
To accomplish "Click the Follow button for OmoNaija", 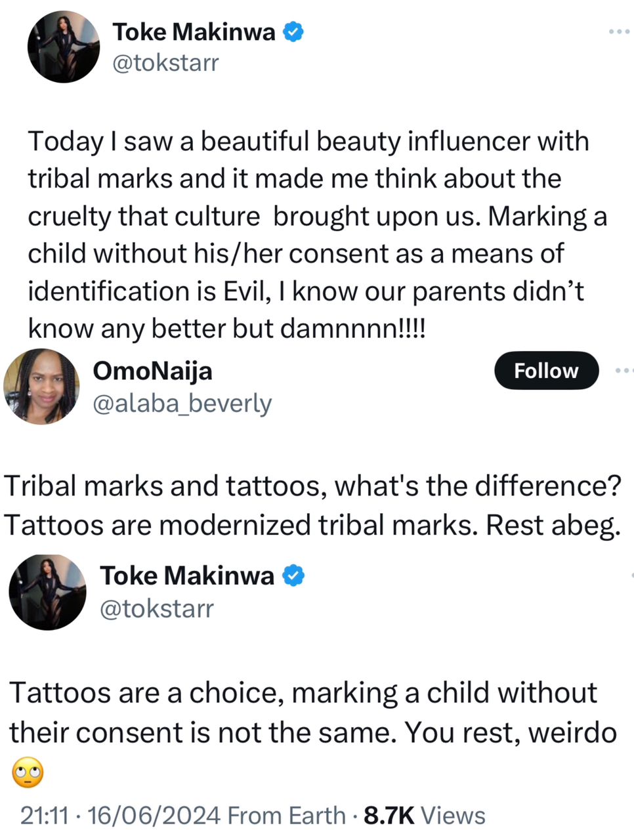I will click(546, 370).
